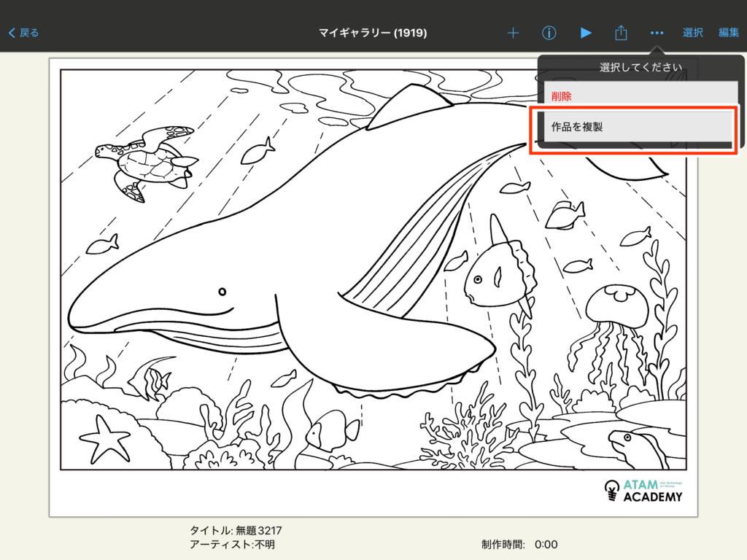This screenshot has height=560, width=747.
Task: Click the sea turtle in the drawing
Action: 146,160
